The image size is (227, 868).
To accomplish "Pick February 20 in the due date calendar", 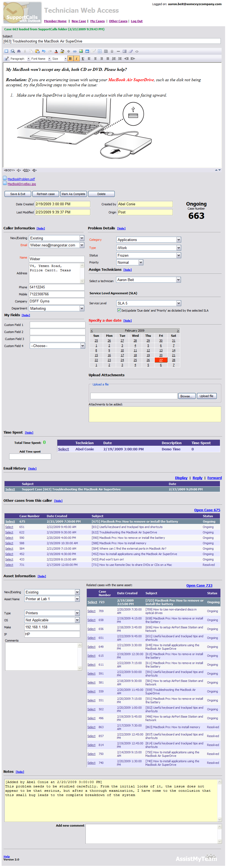I will point(161,355).
